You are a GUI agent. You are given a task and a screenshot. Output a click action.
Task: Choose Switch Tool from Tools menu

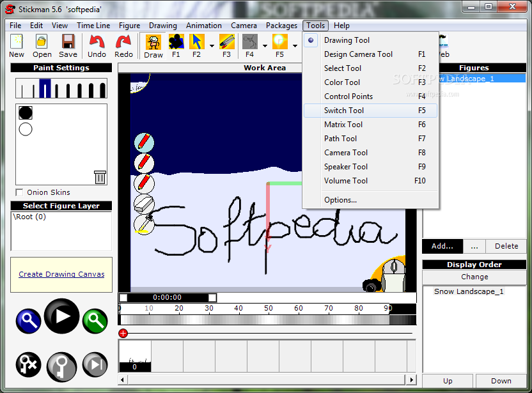[x=370, y=111]
